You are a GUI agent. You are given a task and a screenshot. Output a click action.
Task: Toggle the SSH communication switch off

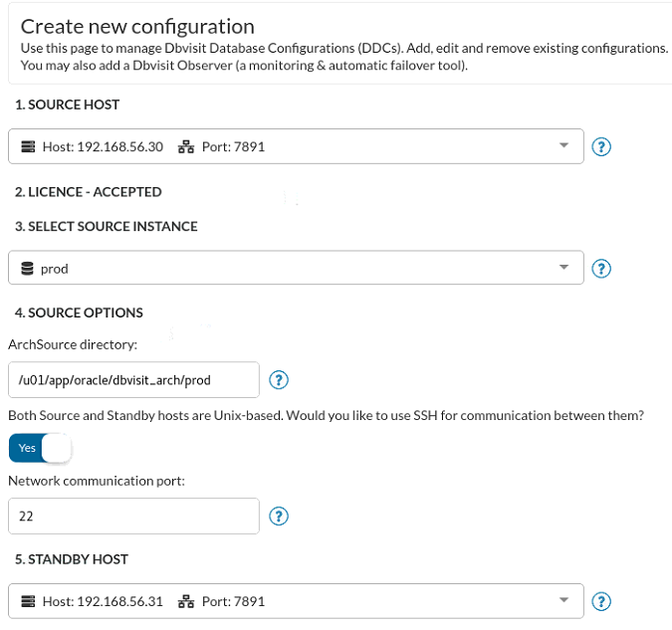click(x=40, y=448)
